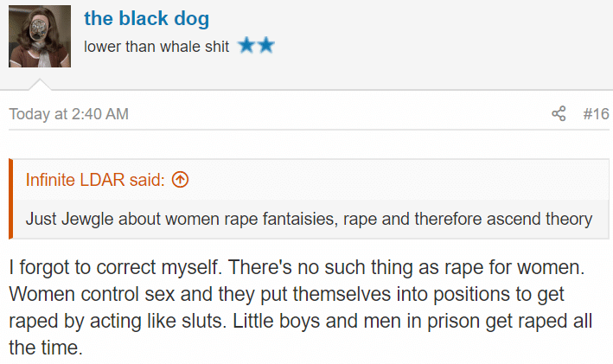613x364 pixels.
Task: Click the orange left border of the quote
Action: pos(11,199)
